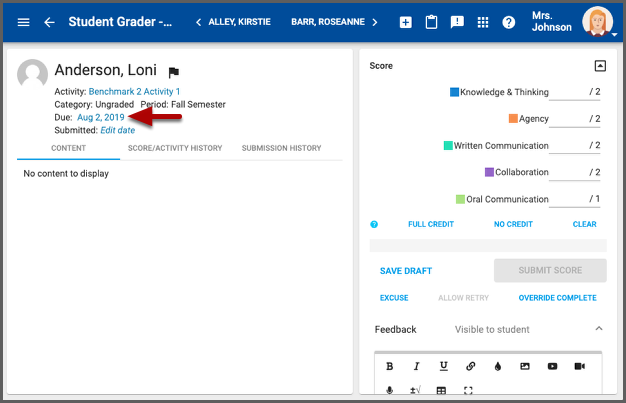Insert a YouTube video in feedback
Screen dimensions: 626x403
[x=552, y=366]
